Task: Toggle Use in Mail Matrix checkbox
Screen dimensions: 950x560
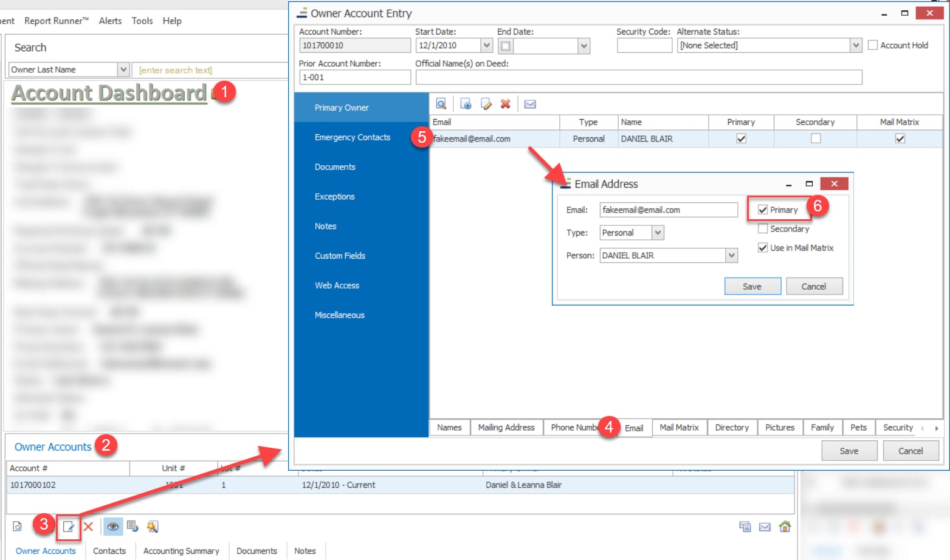Action: click(x=763, y=247)
